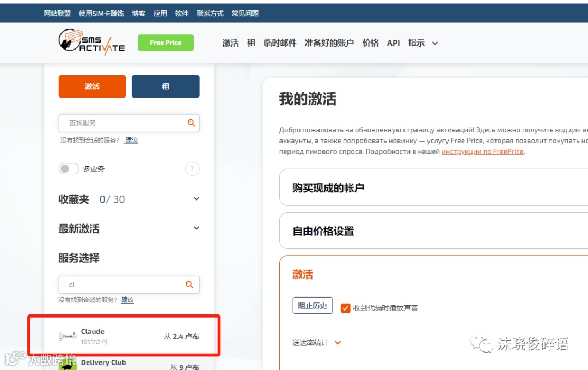Image resolution: width=588 pixels, height=370 pixels.
Task: Click the 0/ 30 favorites count
Action: (112, 199)
